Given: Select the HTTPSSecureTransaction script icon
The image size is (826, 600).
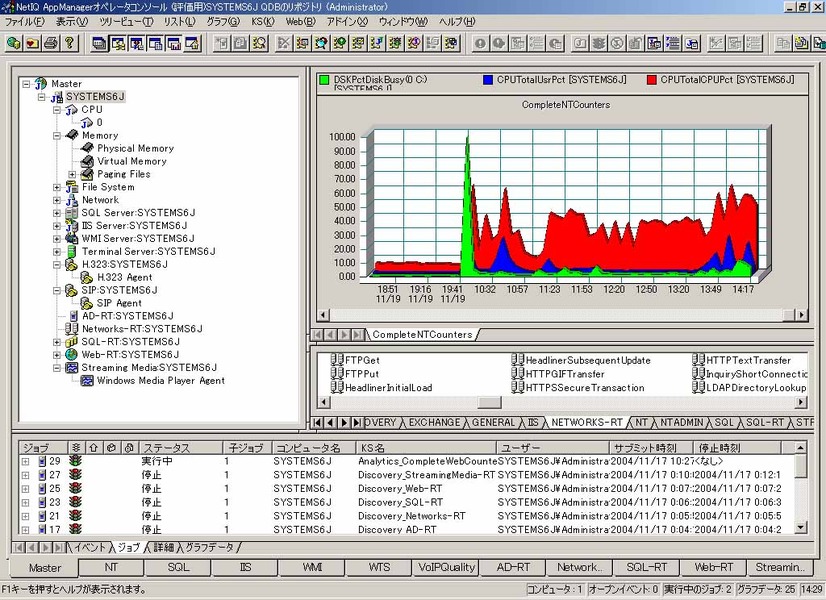Looking at the screenshot, I should [x=517, y=387].
